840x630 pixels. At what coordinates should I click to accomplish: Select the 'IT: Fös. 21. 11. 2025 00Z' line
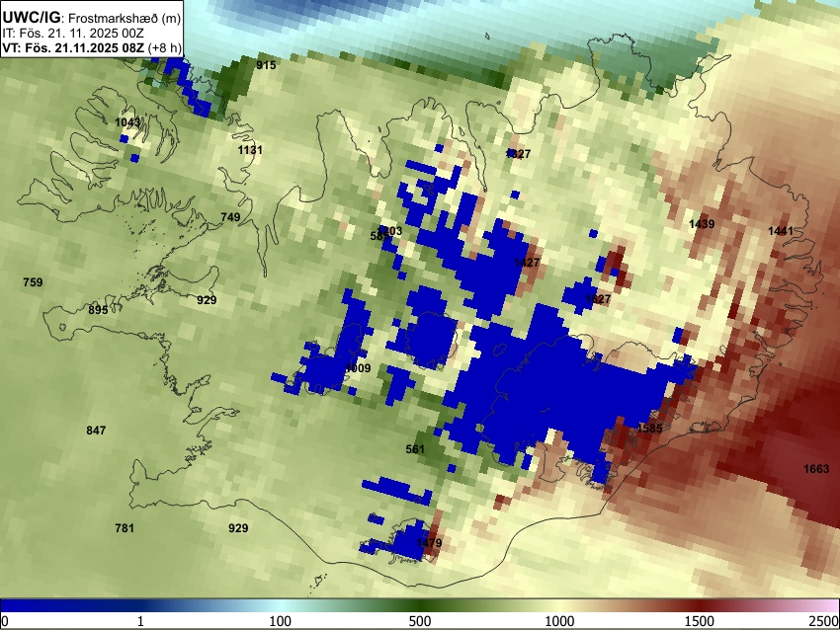coord(73,34)
